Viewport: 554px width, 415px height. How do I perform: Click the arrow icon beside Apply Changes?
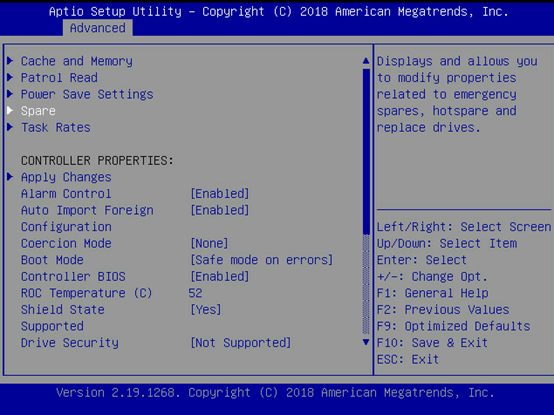(x=10, y=177)
